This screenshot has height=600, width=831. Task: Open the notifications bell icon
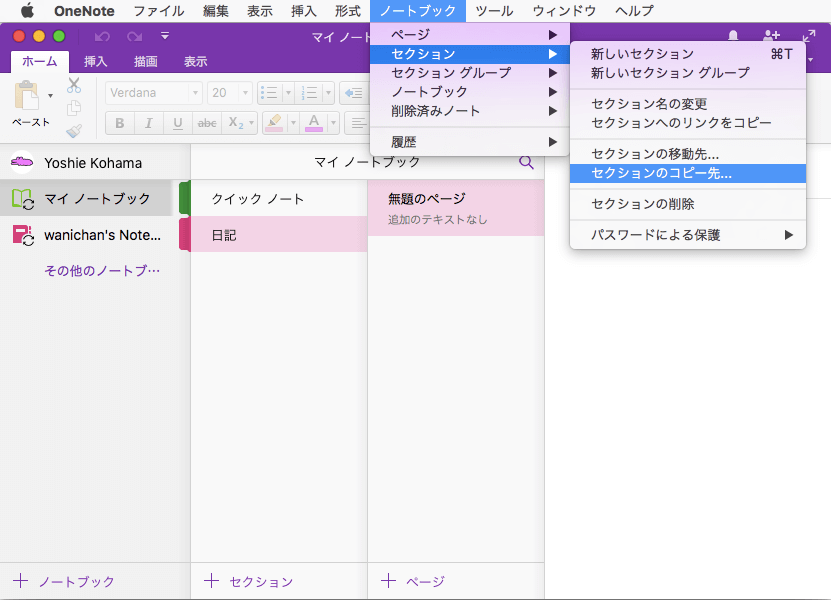point(733,36)
